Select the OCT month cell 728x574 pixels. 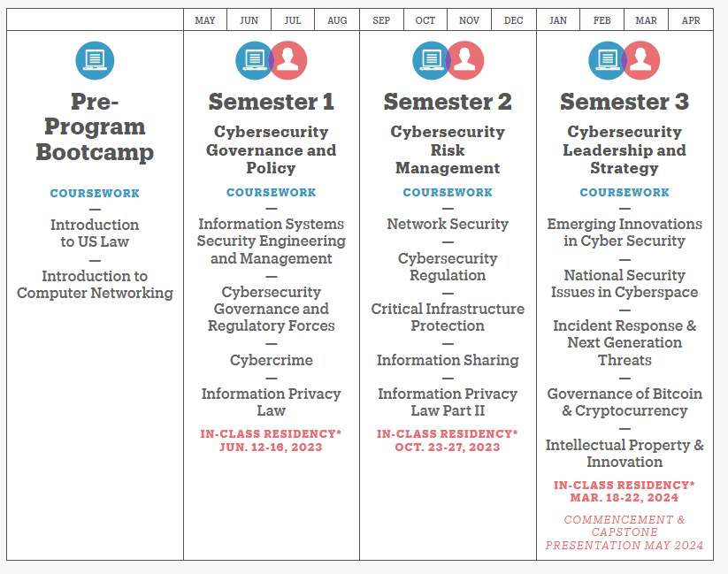coord(425,20)
